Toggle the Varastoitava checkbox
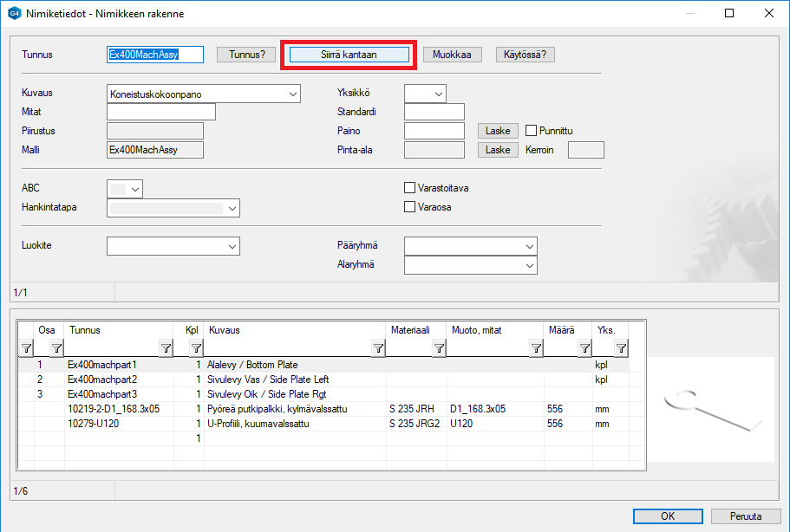 tap(410, 188)
